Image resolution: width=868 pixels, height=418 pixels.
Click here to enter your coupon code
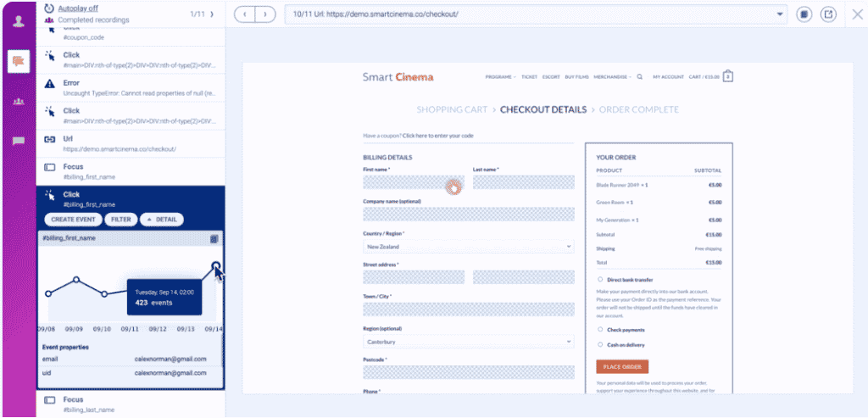coord(438,135)
